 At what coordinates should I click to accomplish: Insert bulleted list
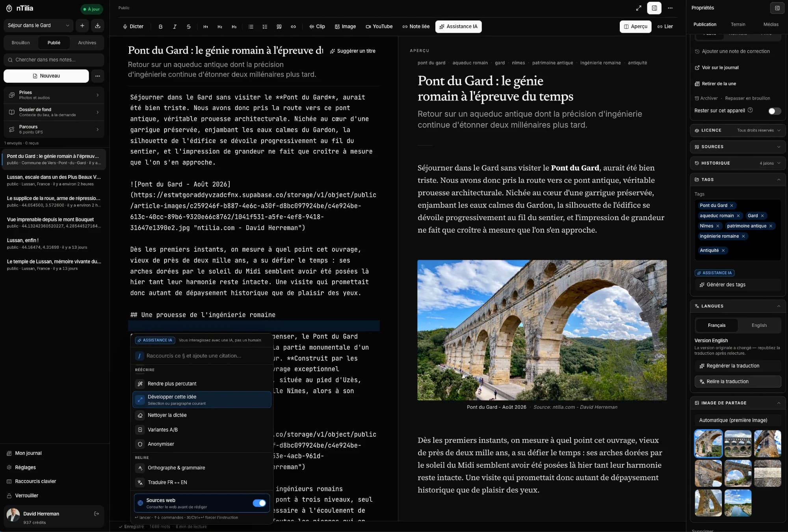point(251,26)
